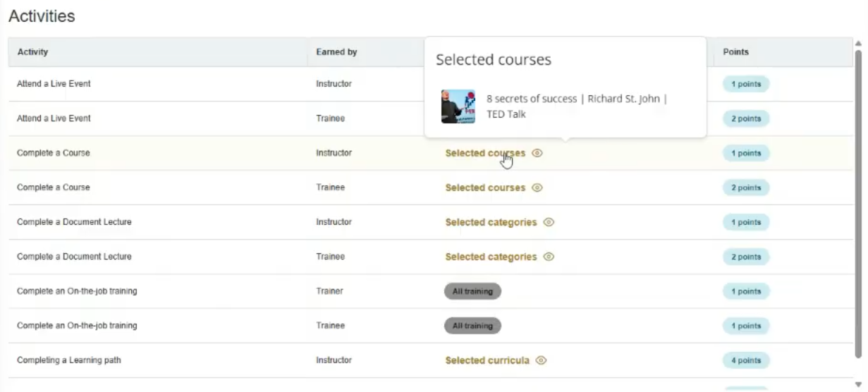Click the scrollbar down arrow
The image size is (868, 392).
tap(858, 385)
